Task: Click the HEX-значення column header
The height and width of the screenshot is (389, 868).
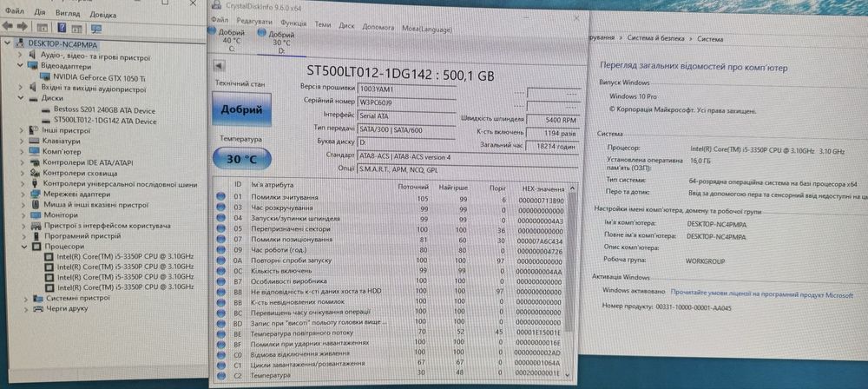Action: click(543, 188)
